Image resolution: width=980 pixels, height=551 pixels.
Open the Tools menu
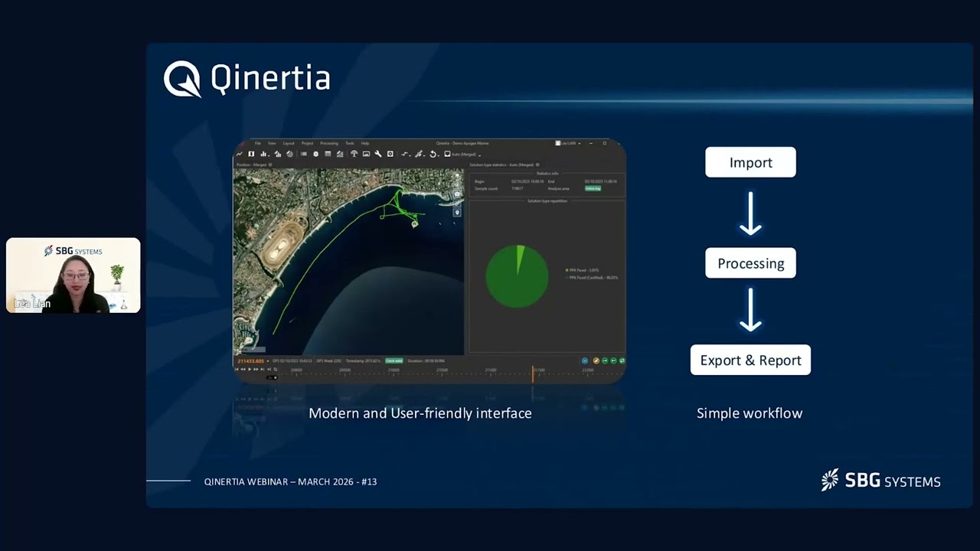coord(350,143)
